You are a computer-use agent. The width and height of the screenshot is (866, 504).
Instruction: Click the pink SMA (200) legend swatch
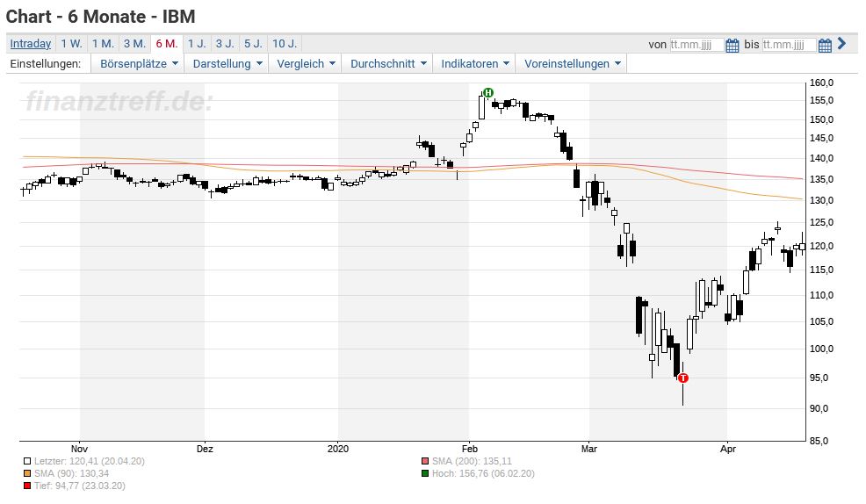pos(425,461)
